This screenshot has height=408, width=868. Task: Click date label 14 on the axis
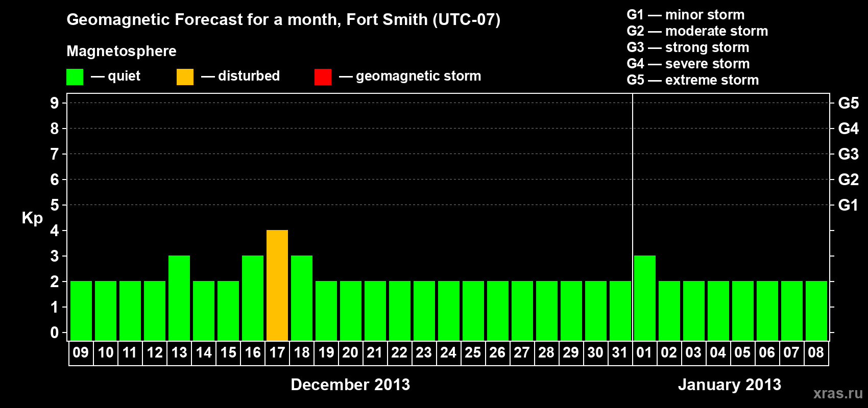204,352
